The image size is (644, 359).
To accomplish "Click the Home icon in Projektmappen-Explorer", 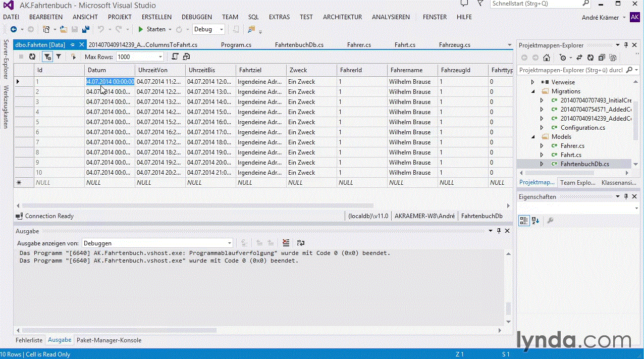I will pyautogui.click(x=547, y=58).
